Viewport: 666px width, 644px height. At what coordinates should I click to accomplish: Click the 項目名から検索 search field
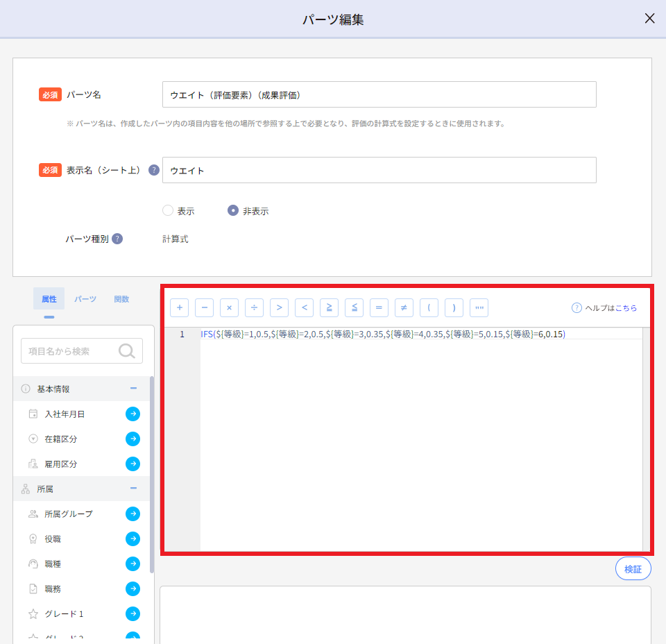[x=73, y=351]
